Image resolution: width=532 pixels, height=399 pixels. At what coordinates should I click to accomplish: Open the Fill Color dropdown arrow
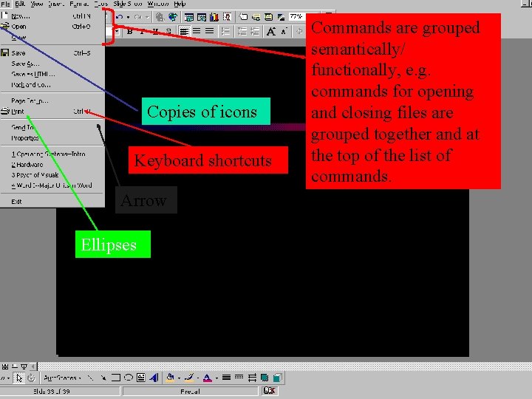tap(179, 378)
